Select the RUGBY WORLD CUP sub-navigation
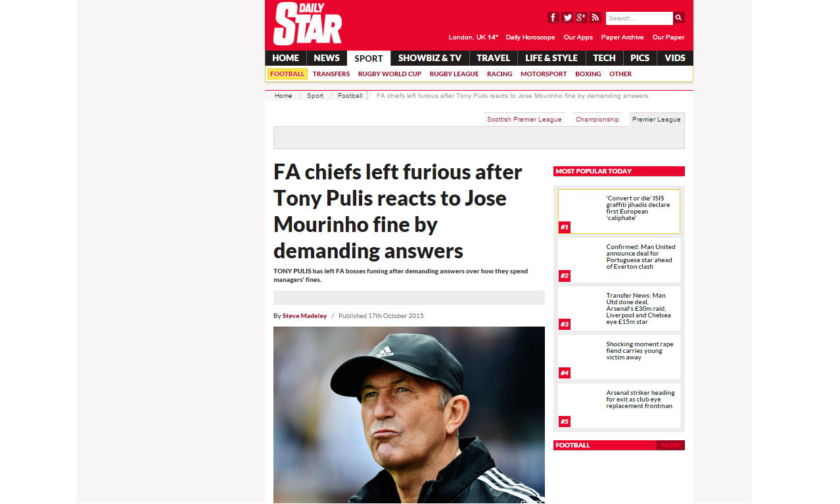840x504 pixels. pos(390,74)
